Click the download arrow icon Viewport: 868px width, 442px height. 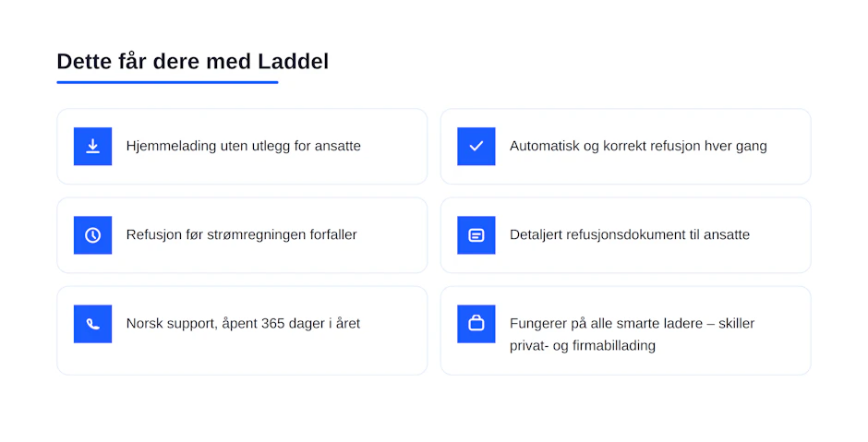point(92,146)
